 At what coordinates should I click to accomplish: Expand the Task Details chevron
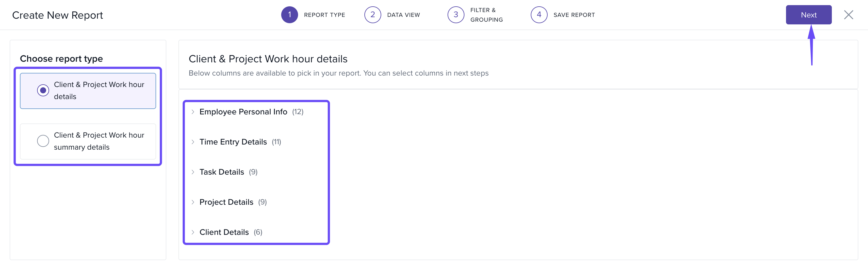[193, 172]
